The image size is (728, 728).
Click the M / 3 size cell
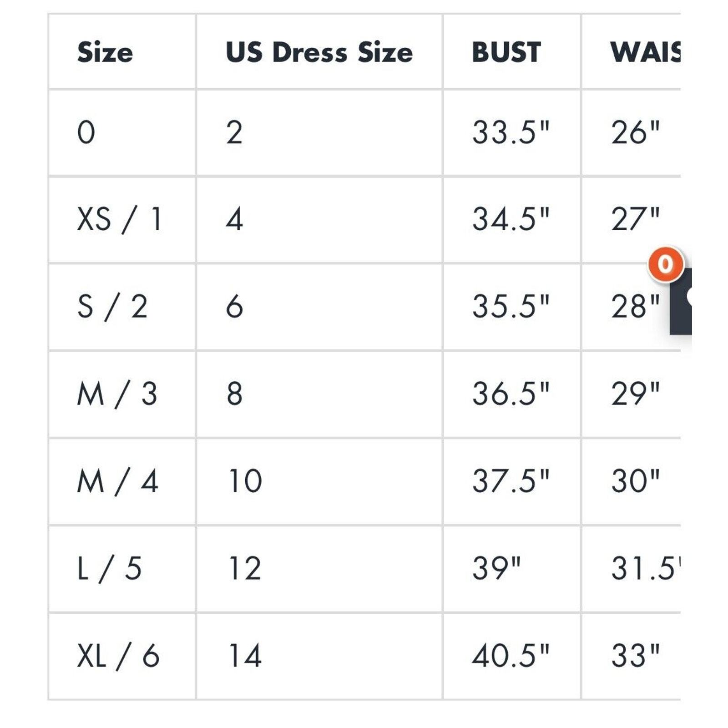click(x=122, y=394)
